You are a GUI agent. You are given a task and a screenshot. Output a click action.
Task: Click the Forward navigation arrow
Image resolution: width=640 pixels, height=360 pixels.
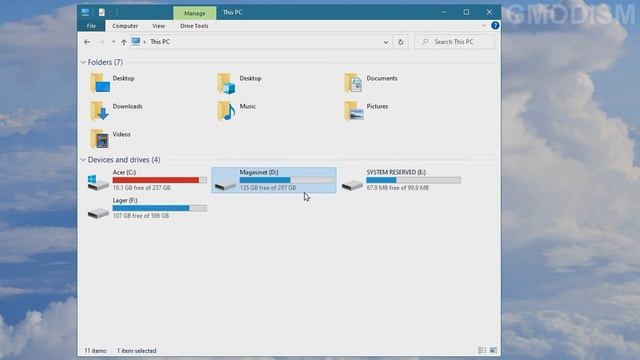tap(101, 42)
